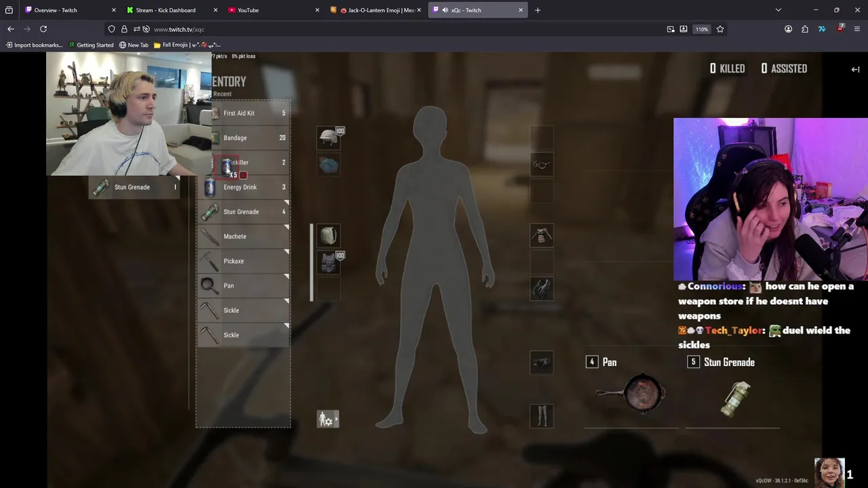
Task: Open the Firefox account icon
Action: [788, 29]
